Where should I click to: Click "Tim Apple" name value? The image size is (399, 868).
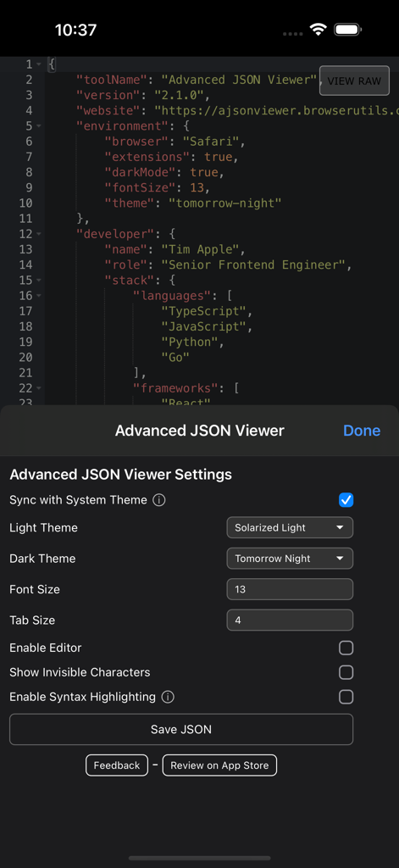tap(200, 249)
